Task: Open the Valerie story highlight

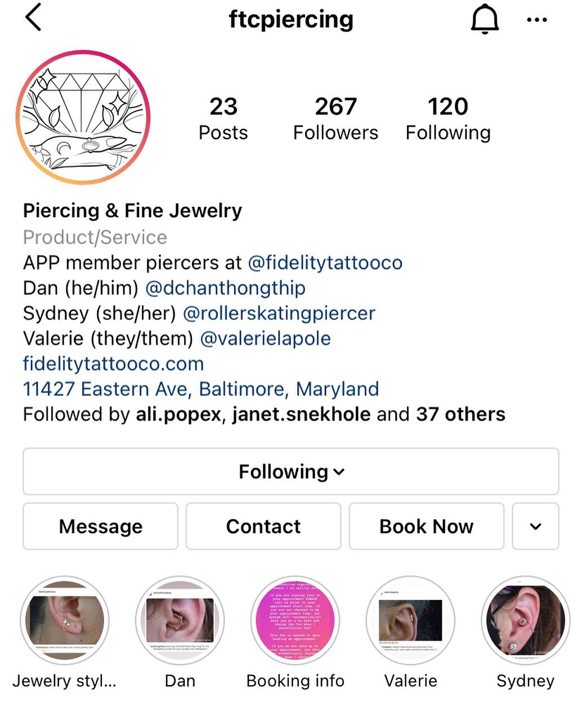Action: (x=411, y=620)
